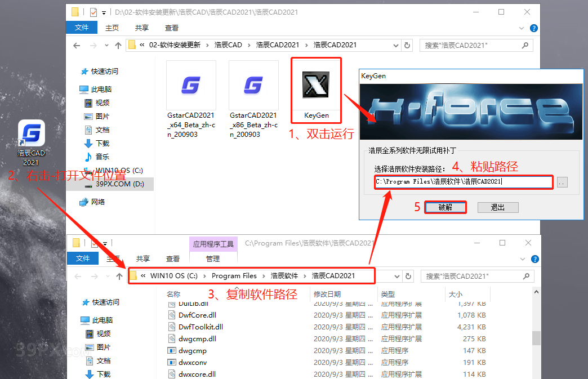Open the quick access toolbar dropdown in the top title bar
The height and width of the screenshot is (379, 588).
104,13
